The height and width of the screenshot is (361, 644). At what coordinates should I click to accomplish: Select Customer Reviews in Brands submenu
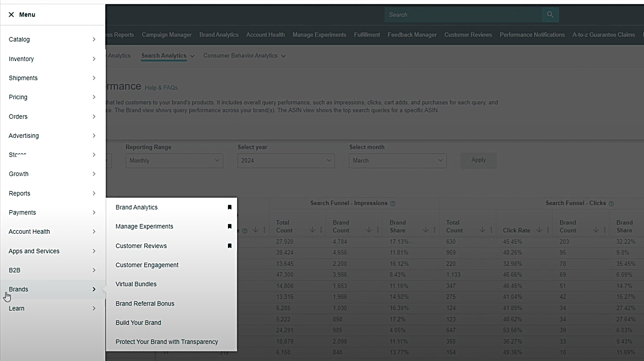141,246
